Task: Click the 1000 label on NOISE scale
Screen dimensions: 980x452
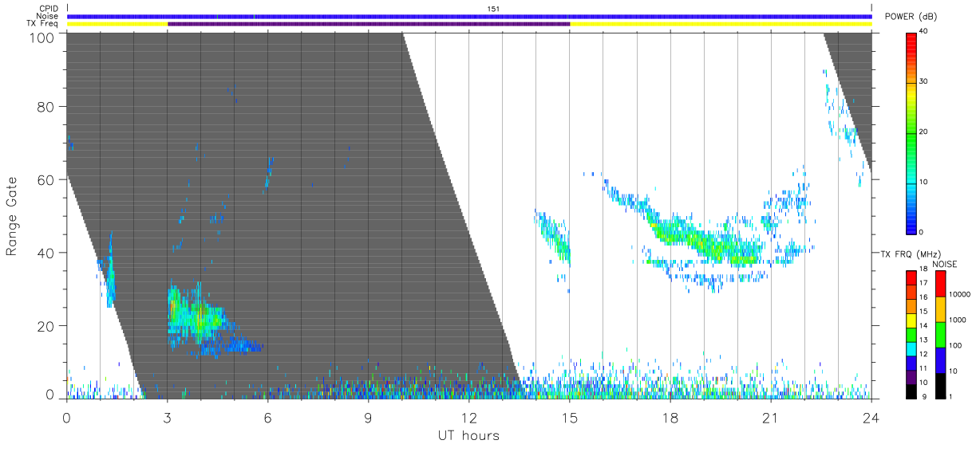Action: point(957,319)
